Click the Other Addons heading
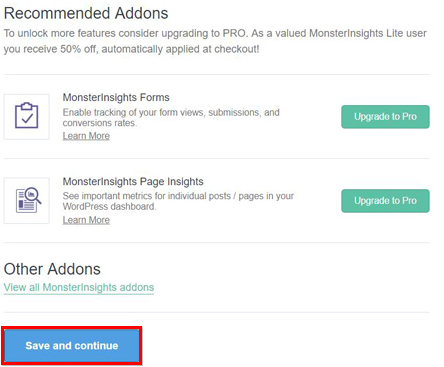Viewport: 444px width, 367px height. [52, 269]
